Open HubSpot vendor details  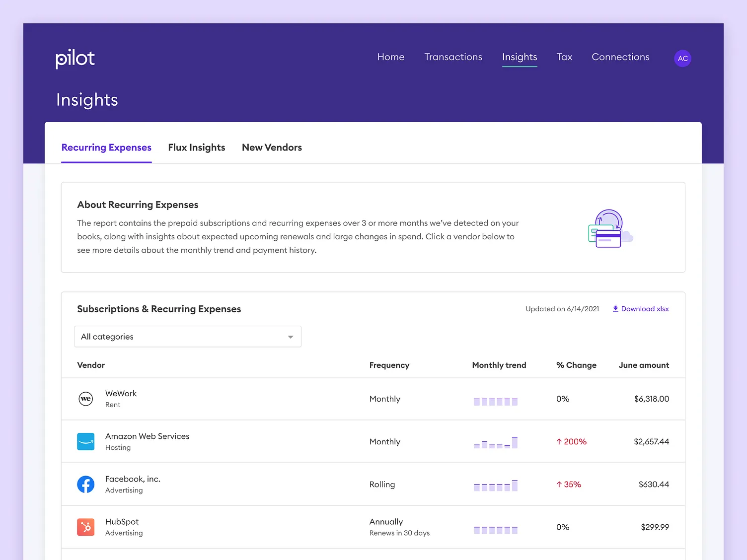click(x=373, y=527)
